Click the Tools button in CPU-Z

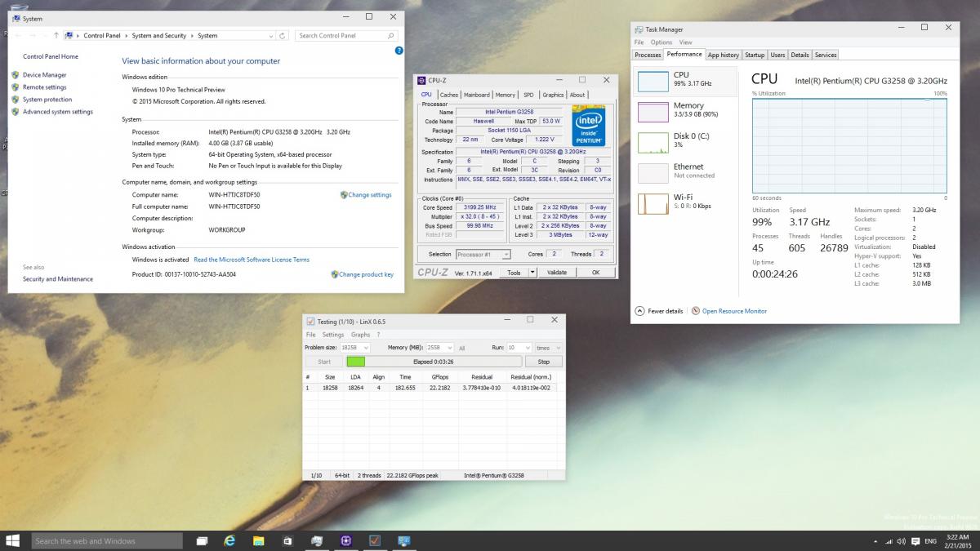(x=513, y=273)
